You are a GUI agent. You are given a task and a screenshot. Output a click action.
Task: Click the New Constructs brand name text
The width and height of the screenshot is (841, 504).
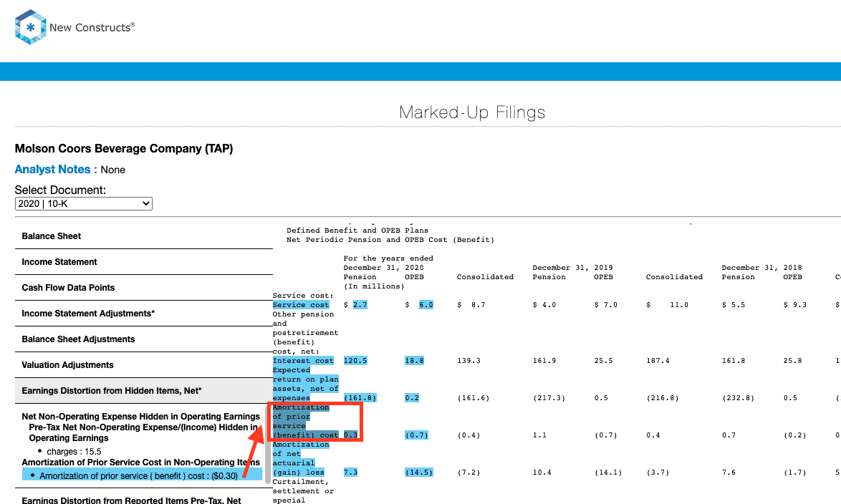pyautogui.click(x=92, y=27)
